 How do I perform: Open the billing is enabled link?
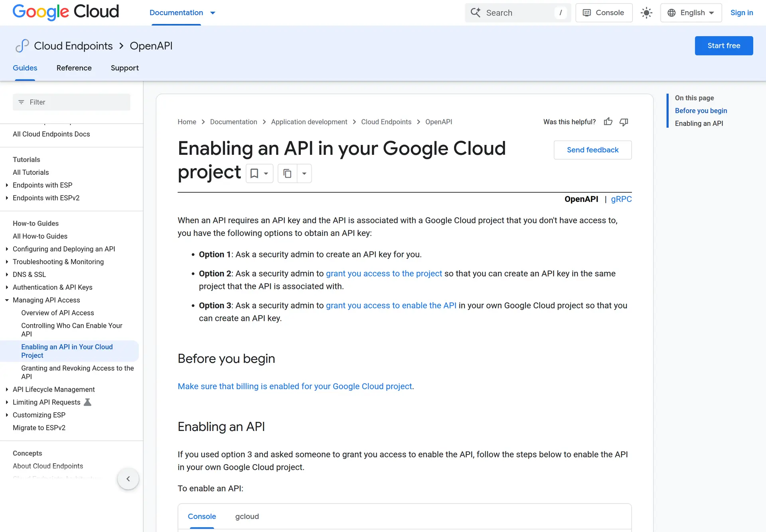pyautogui.click(x=295, y=386)
